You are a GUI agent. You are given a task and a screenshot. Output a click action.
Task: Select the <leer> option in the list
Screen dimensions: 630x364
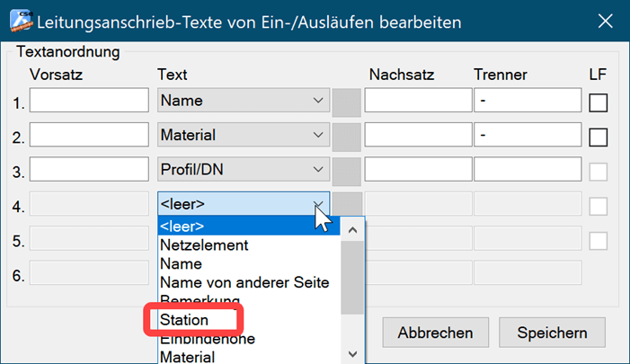[182, 226]
